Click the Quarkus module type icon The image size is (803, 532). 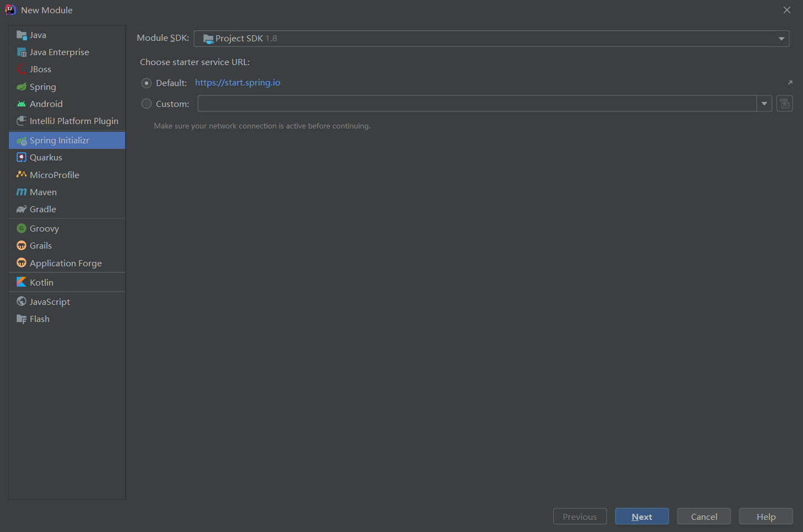[21, 158]
